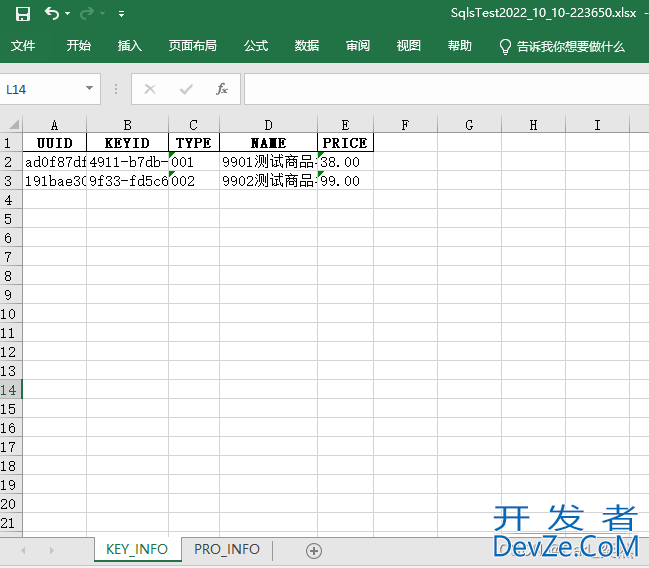Switch to the KEY_INFO sheet tab
649x568 pixels.
[137, 549]
